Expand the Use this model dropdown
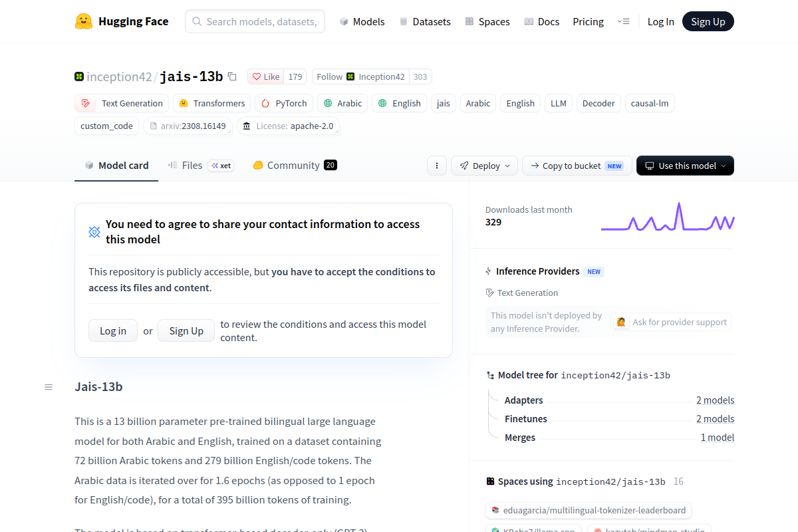This screenshot has width=798, height=532. [x=685, y=166]
